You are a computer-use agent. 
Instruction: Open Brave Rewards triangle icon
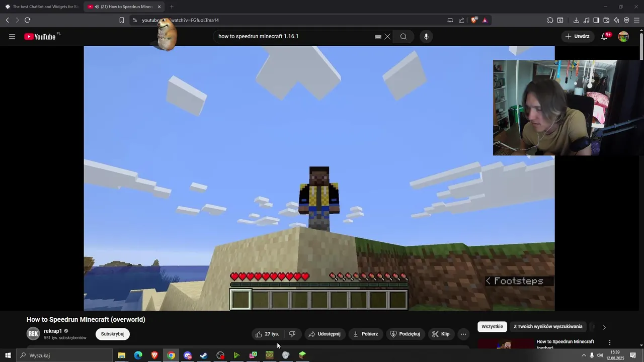point(485,20)
